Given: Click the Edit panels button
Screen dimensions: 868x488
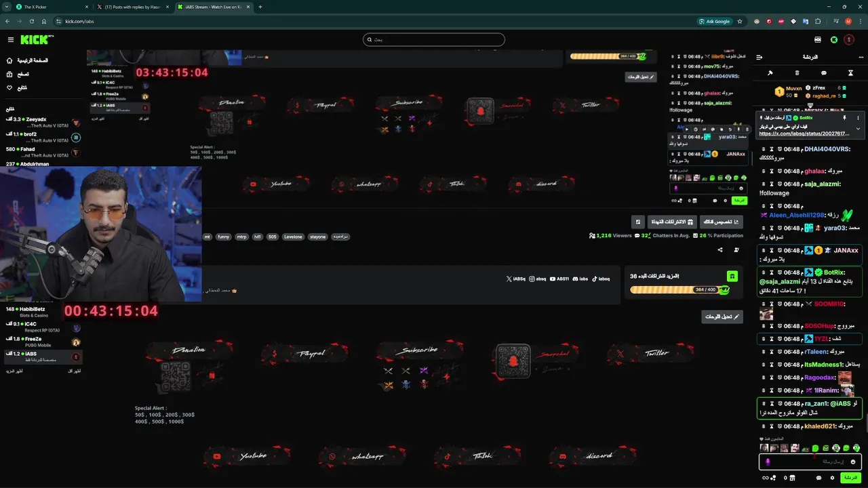Looking at the screenshot, I should [722, 317].
